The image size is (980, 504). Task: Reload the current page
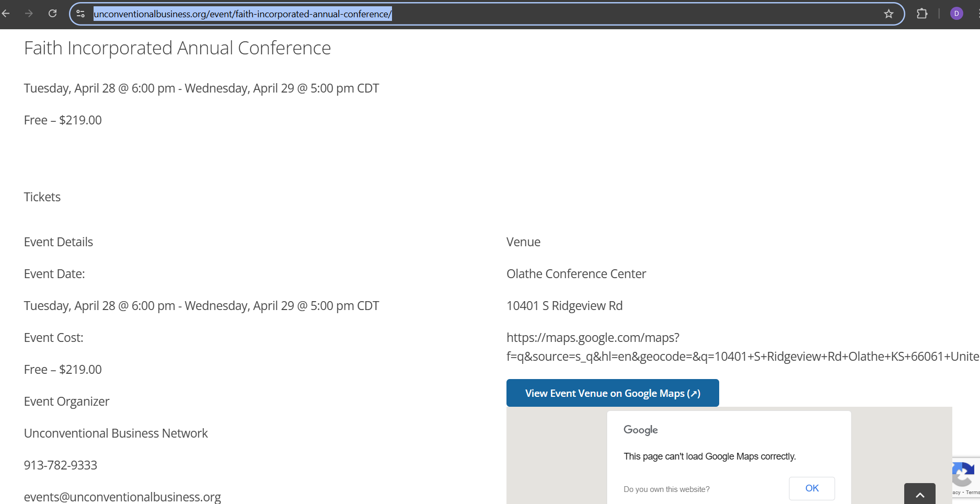point(52,14)
